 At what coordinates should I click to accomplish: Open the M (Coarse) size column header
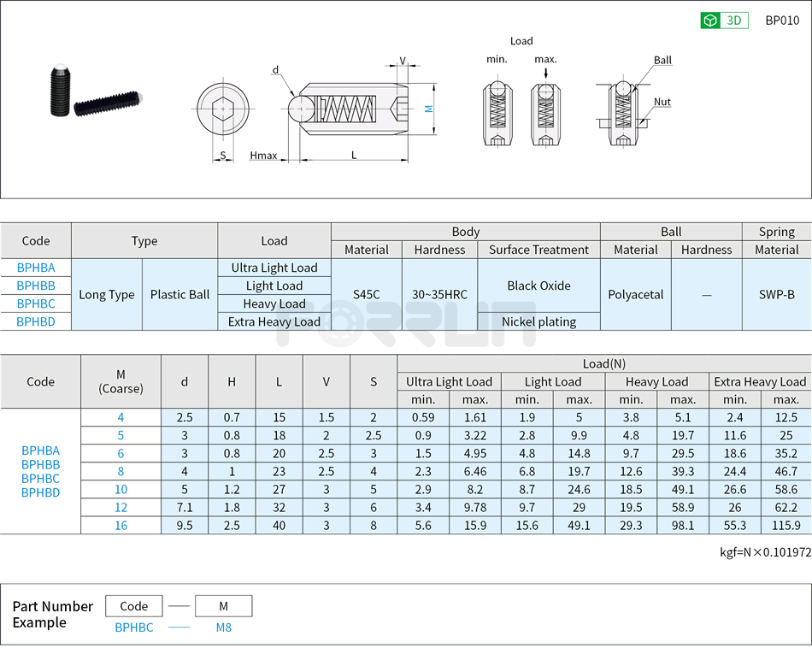click(x=121, y=381)
